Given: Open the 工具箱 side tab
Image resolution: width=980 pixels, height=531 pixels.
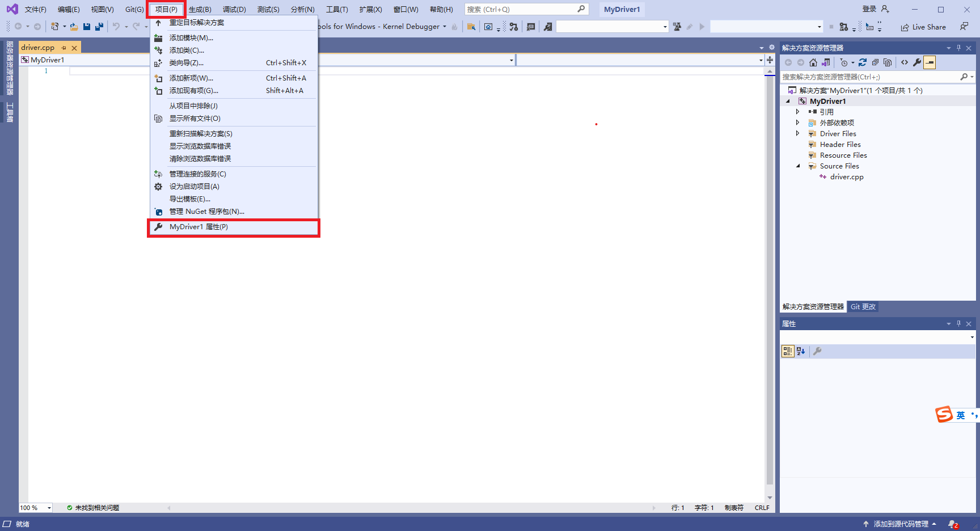Looking at the screenshot, I should 10,112.
